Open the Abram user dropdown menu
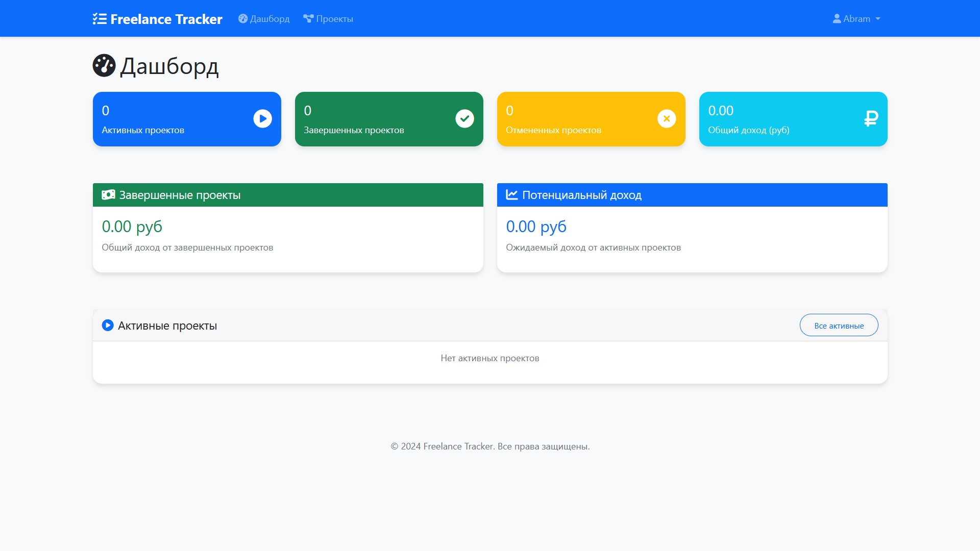 (x=856, y=19)
